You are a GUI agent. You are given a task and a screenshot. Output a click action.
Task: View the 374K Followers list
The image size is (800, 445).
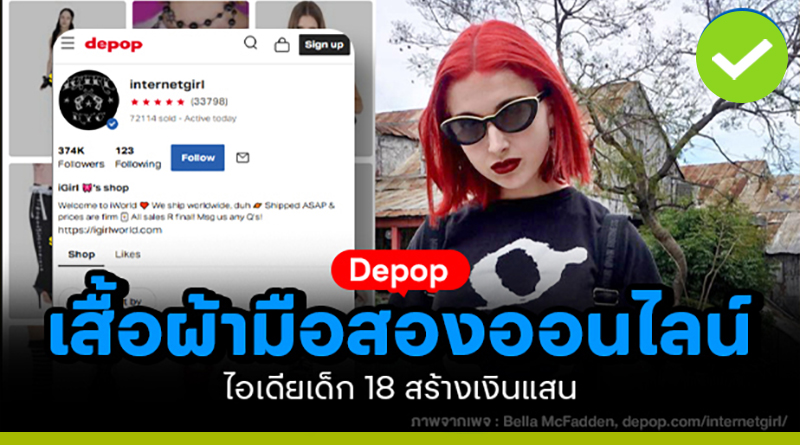coord(80,158)
